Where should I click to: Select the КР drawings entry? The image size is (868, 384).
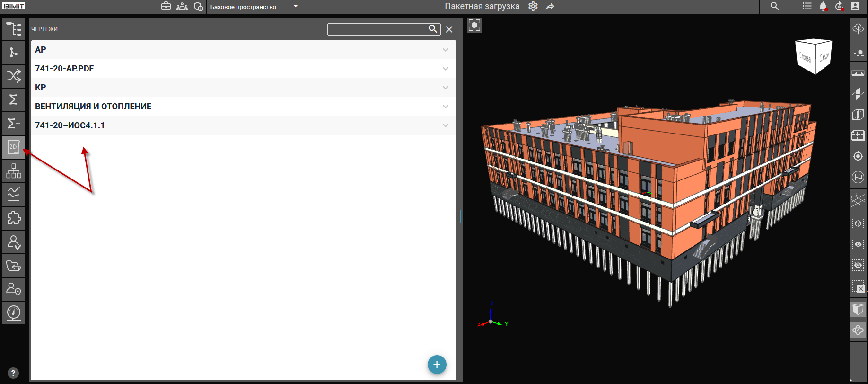click(x=41, y=88)
